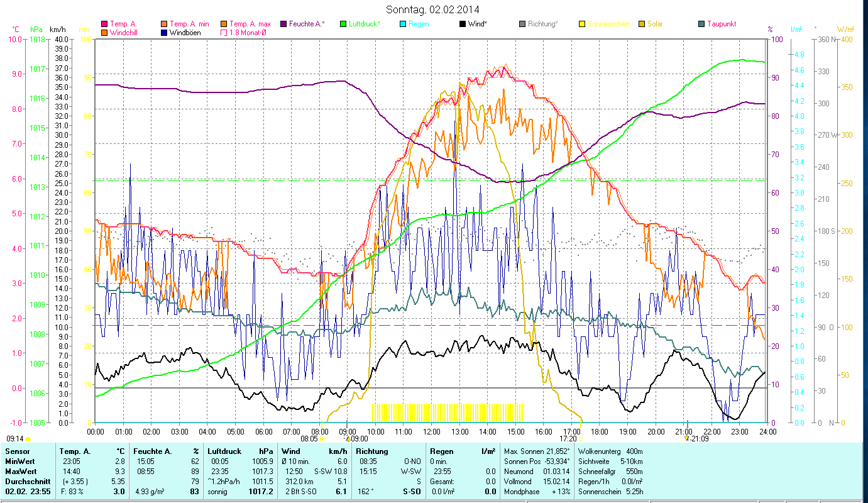
Task: Click the dark teal Taupunkt legend square
Action: click(701, 24)
